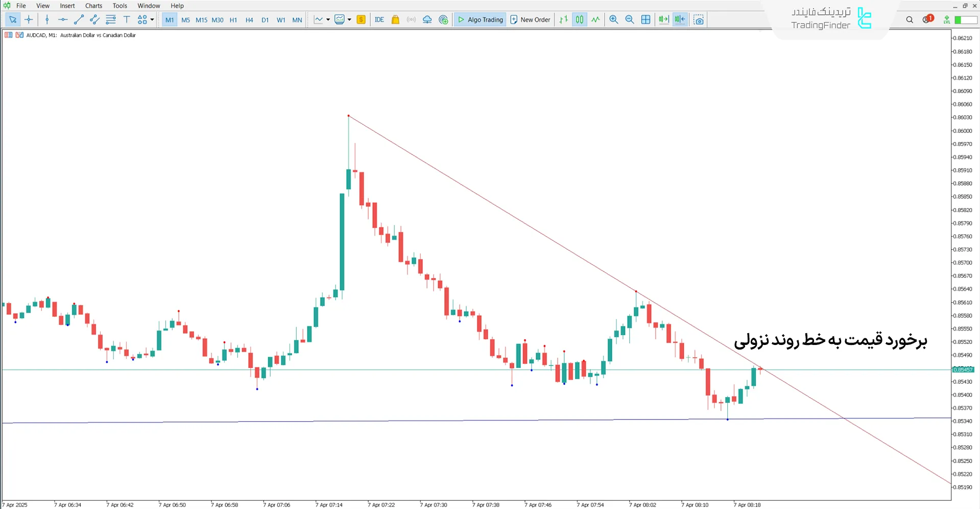The image size is (980, 509).
Task: Open the Insert menu
Action: pyautogui.click(x=67, y=6)
